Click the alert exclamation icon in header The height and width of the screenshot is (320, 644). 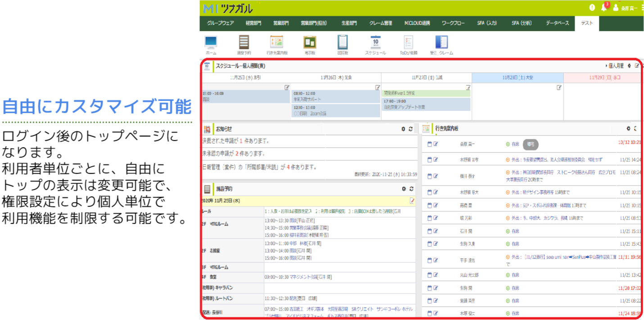click(x=592, y=8)
